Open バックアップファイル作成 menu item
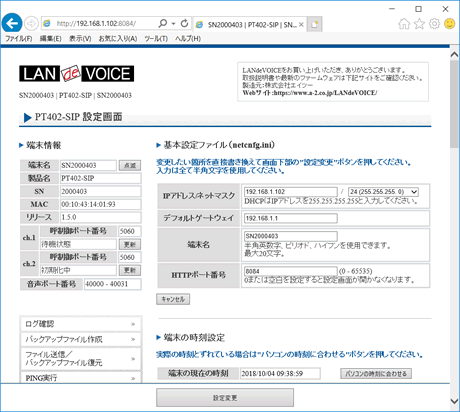Viewport: 460px width, 412px height. click(81, 339)
